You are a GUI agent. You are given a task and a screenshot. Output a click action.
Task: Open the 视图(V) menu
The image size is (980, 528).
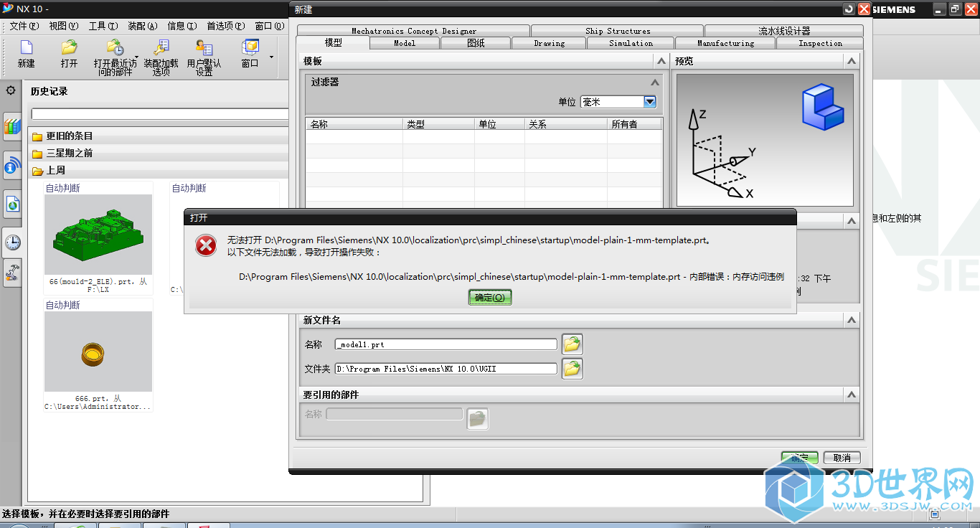click(x=63, y=26)
